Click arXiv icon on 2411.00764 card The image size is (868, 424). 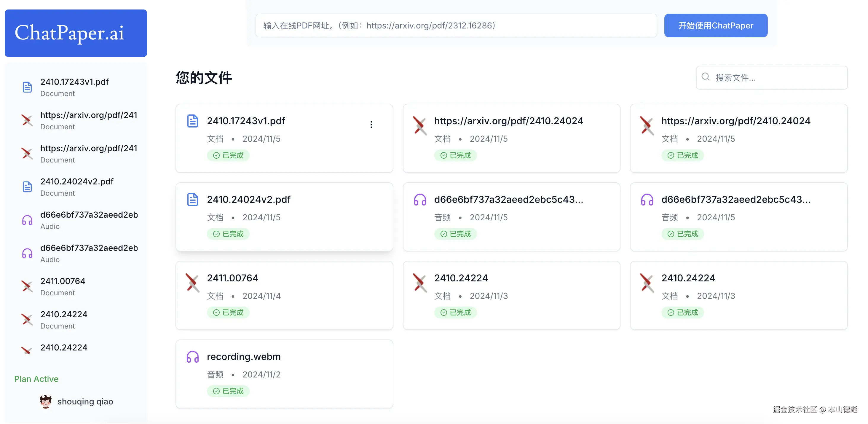click(x=192, y=283)
